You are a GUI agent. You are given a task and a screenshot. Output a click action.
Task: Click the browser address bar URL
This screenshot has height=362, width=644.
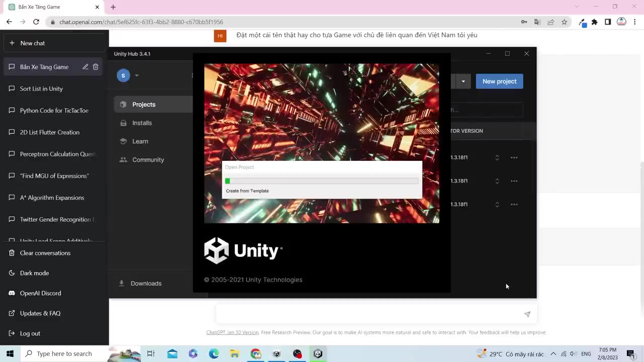(x=141, y=22)
